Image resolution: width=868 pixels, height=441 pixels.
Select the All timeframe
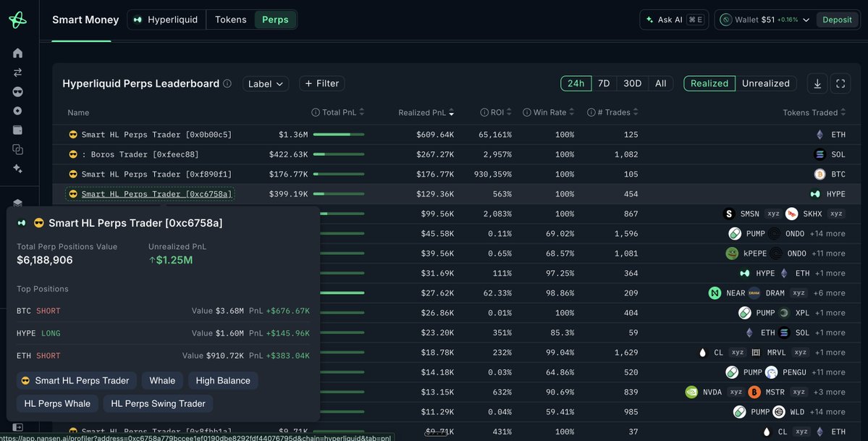[660, 84]
